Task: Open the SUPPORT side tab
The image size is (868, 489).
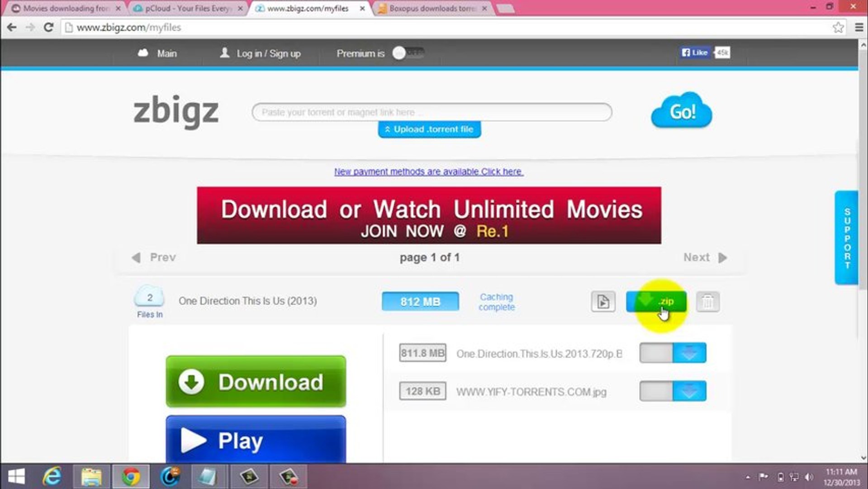Action: pos(846,238)
